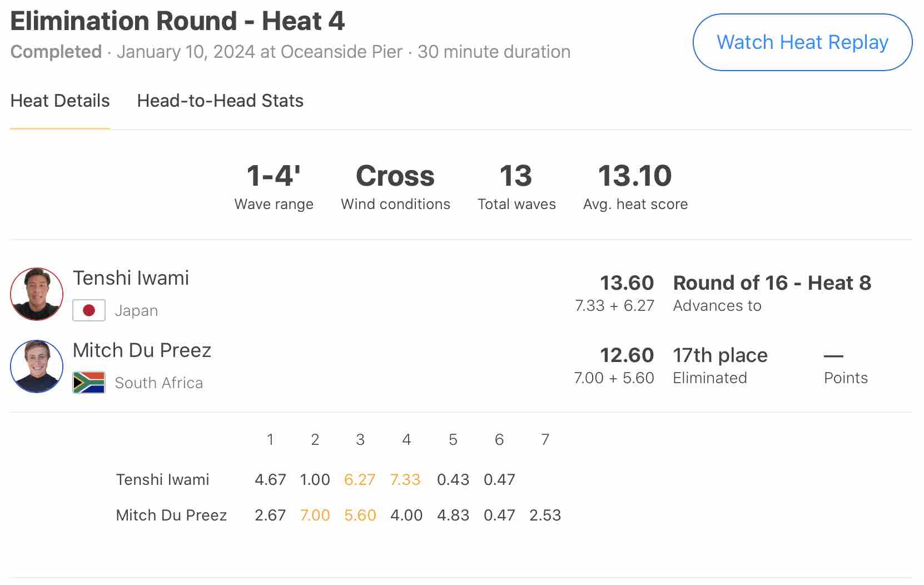The height and width of the screenshot is (585, 924).
Task: Click Tenshi Iwami's 7.33 wave score
Action: [405, 479]
